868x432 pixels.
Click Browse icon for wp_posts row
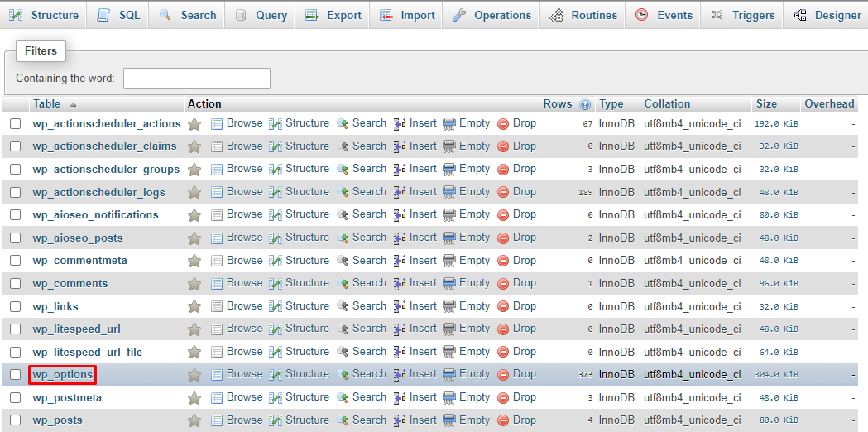(x=217, y=420)
